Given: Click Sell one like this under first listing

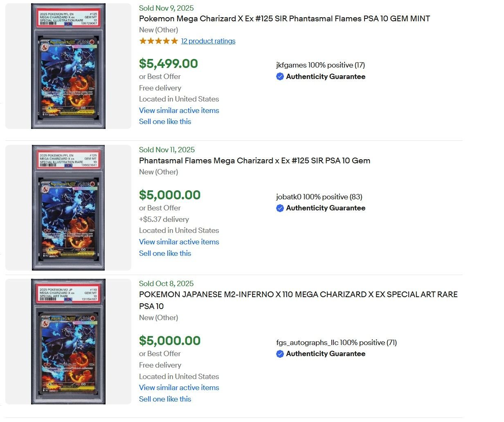Looking at the screenshot, I should [x=165, y=122].
